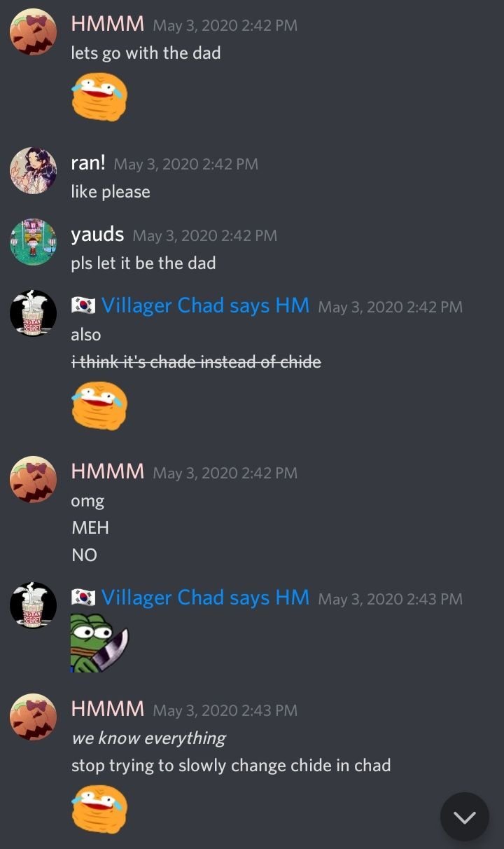
Task: Tap the yauds username
Action: [97, 235]
